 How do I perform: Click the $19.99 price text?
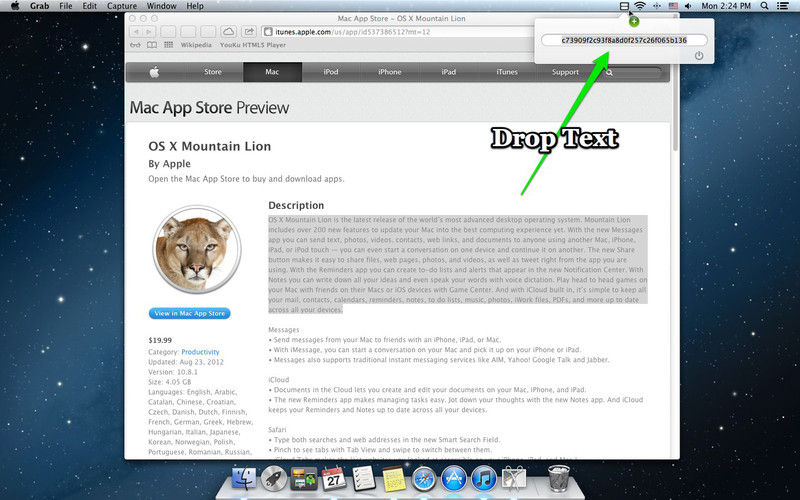tap(160, 340)
